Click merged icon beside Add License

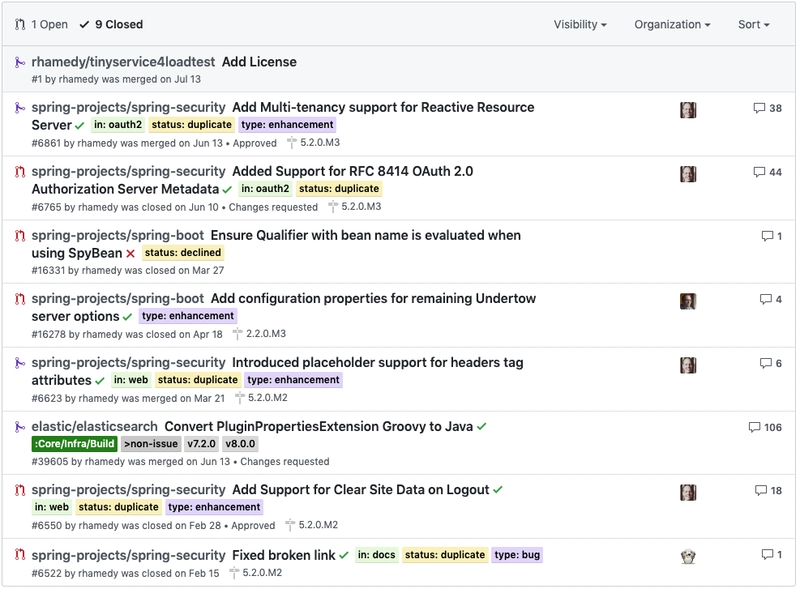point(20,63)
